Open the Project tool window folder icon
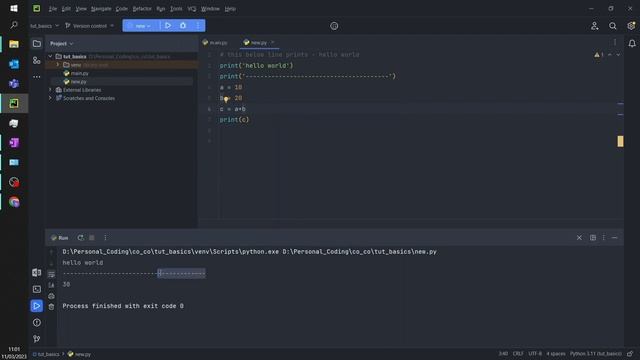The width and height of the screenshot is (640, 360). click(37, 44)
